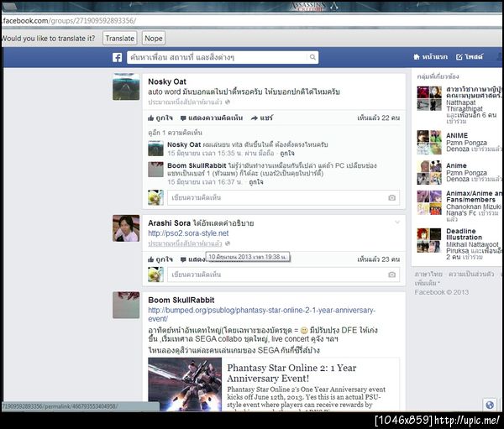
Task: Open Boom SkullRabbit commenter name link
Action: coord(197,166)
